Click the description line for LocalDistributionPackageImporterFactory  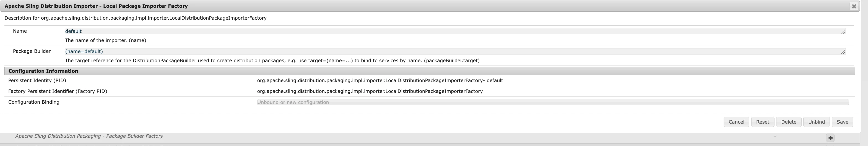pos(136,18)
